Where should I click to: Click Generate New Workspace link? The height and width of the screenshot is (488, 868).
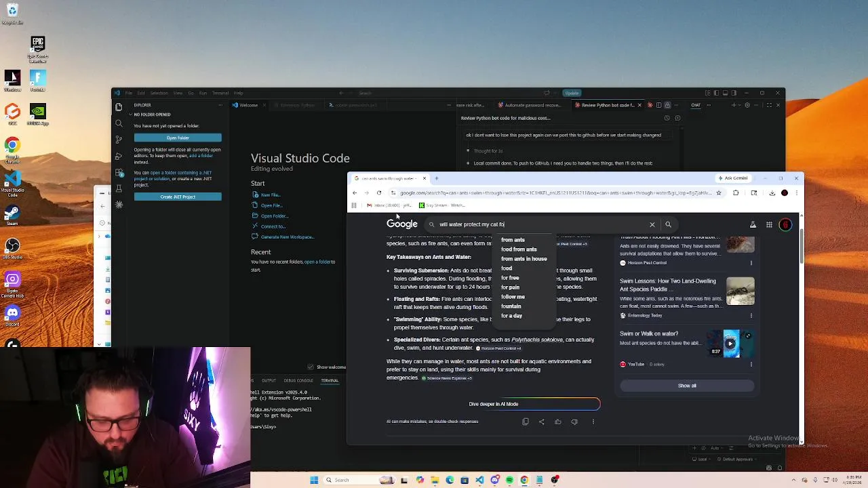pos(287,237)
